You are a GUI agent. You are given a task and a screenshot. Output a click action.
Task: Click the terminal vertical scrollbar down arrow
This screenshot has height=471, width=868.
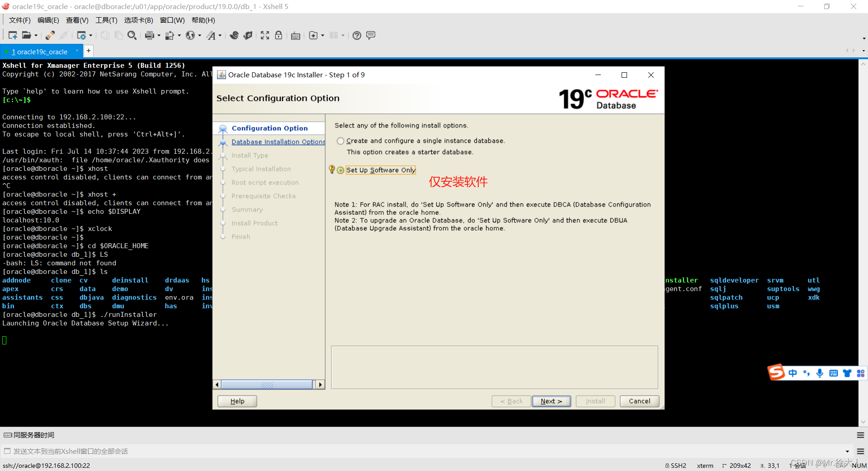tap(863, 422)
